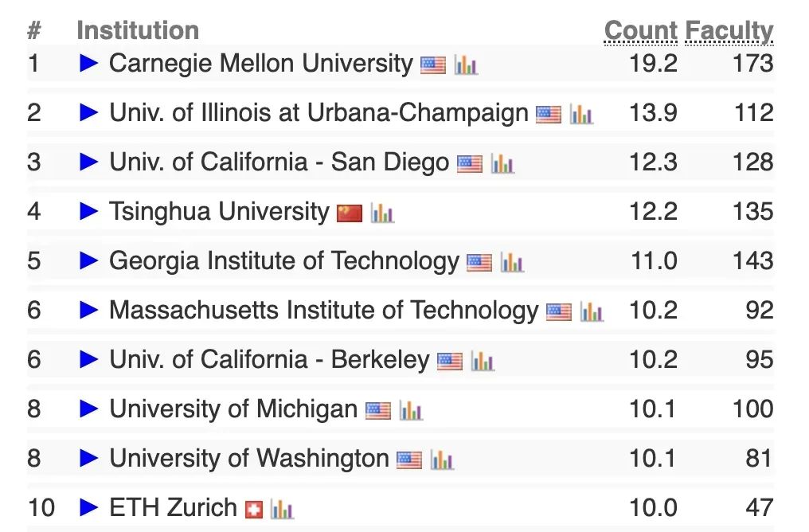Expand Carnegie Mellon University faculty list
The width and height of the screenshot is (809, 532).
tap(88, 64)
